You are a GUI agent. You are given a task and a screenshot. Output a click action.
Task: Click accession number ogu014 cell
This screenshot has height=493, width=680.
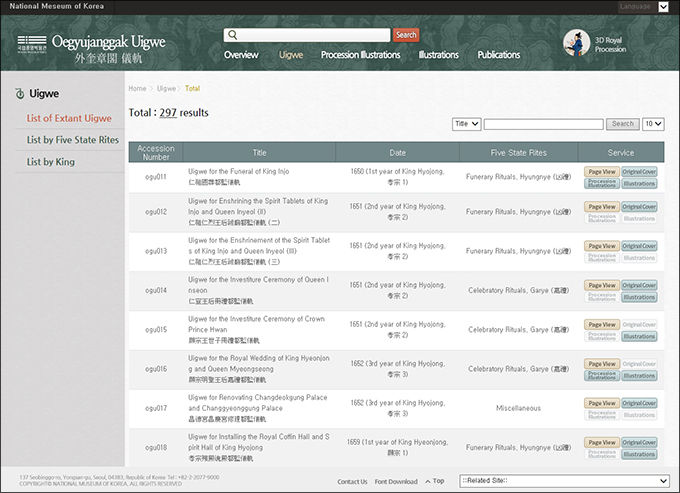156,290
